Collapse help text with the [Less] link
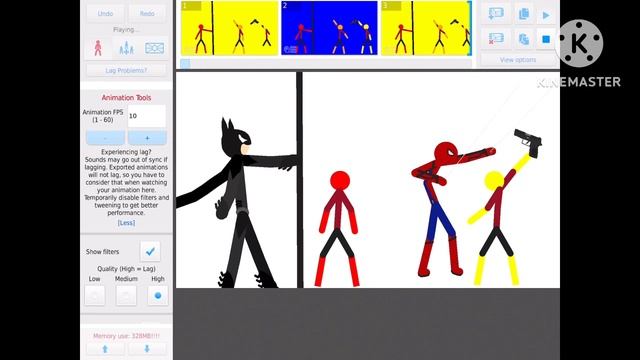The height and width of the screenshot is (360, 640). pyautogui.click(x=126, y=223)
